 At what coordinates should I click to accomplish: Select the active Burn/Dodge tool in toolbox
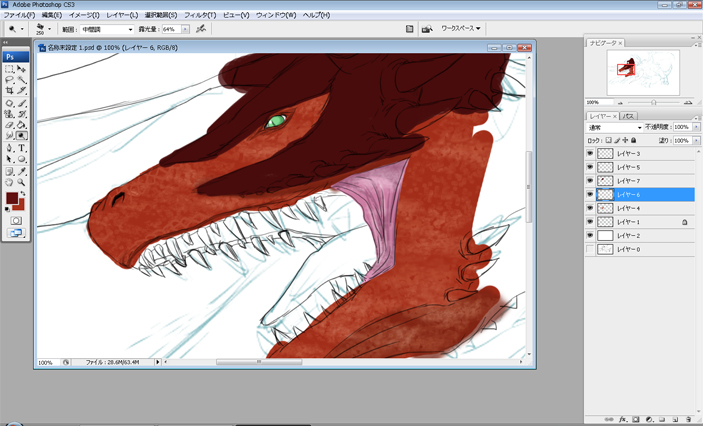tap(22, 135)
